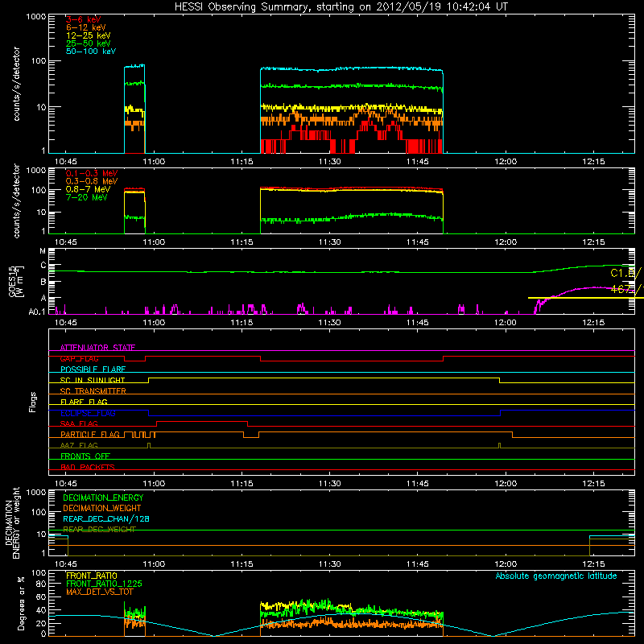Click the 0.1-0.3 MeV legend entry

(92, 173)
